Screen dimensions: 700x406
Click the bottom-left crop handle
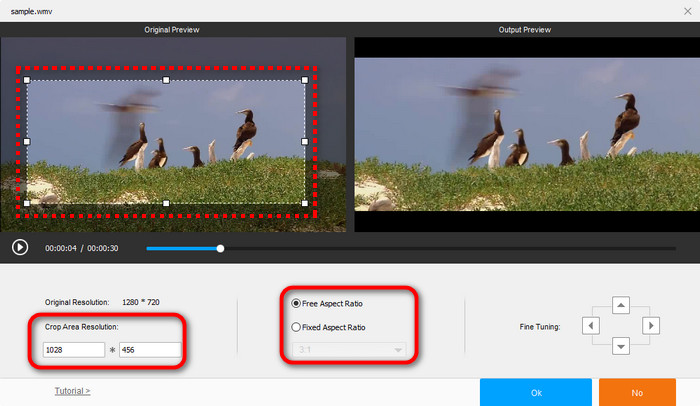pos(27,203)
